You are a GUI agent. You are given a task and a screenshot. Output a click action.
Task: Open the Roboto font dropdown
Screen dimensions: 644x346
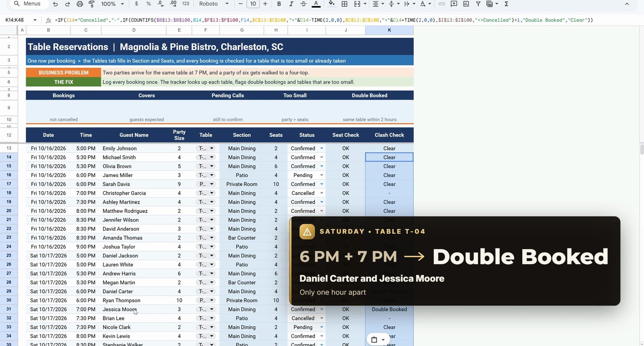214,4
